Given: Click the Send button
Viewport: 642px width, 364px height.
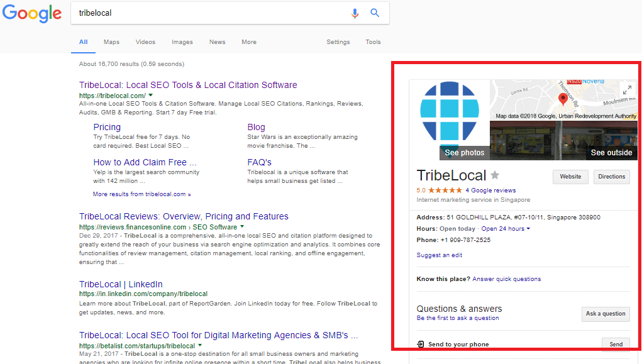Looking at the screenshot, I should tap(616, 344).
